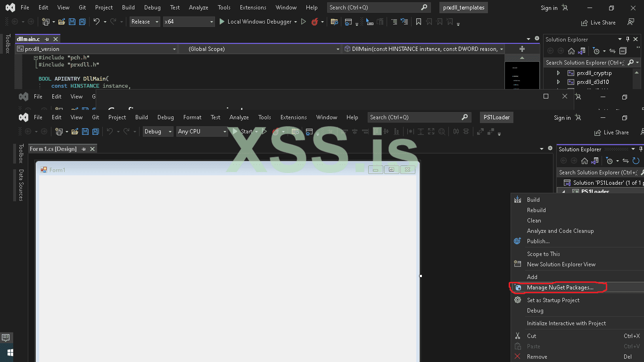Viewport: 644px width, 362px height.
Task: Click Sign in on the top window
Action: tap(549, 8)
